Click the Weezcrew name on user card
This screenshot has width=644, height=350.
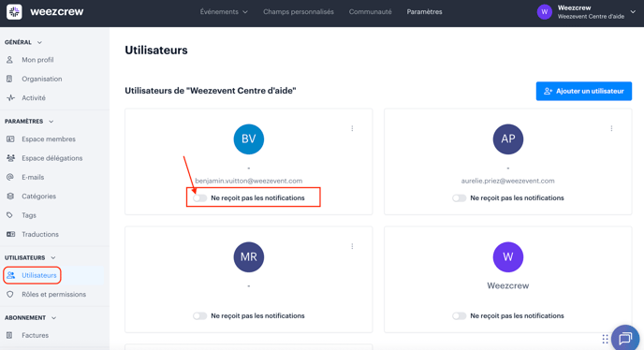[508, 285]
